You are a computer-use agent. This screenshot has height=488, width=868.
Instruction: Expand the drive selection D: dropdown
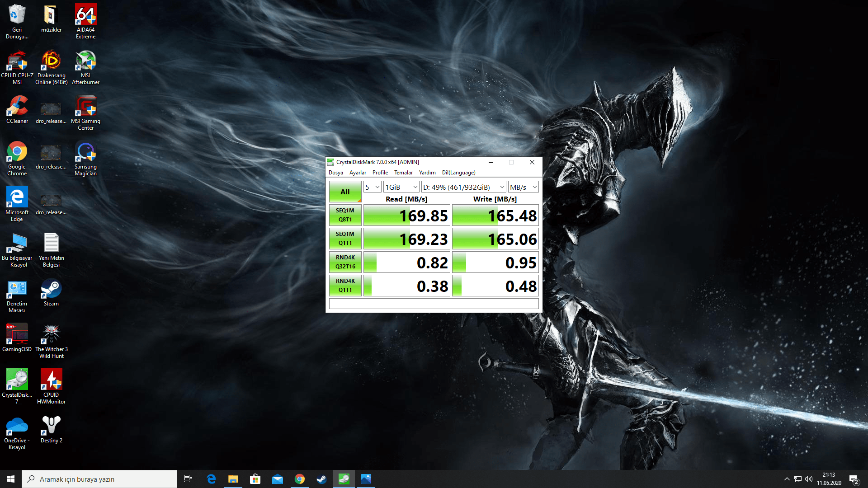463,187
